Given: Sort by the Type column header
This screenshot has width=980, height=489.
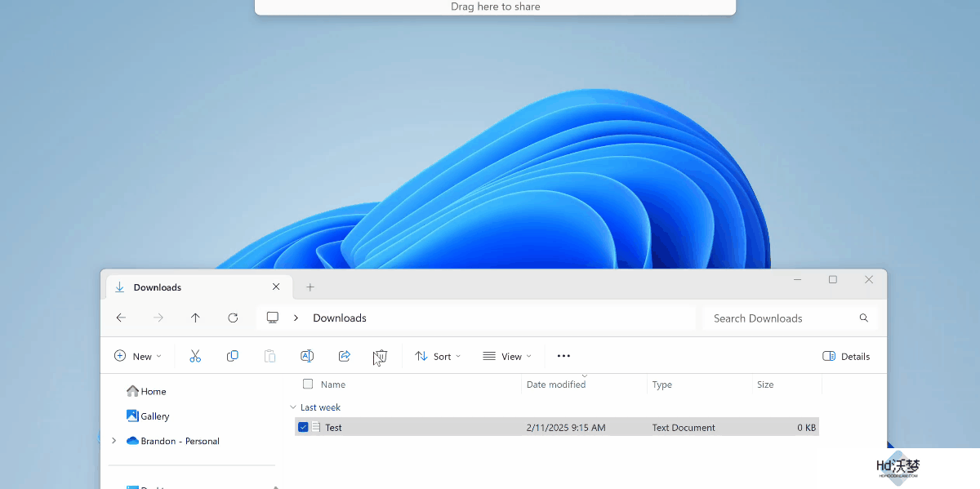Looking at the screenshot, I should click(662, 385).
